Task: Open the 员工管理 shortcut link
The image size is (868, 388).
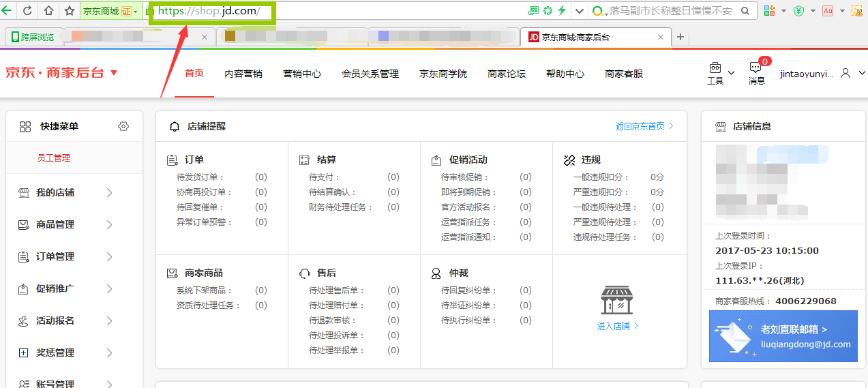Action: (54, 158)
